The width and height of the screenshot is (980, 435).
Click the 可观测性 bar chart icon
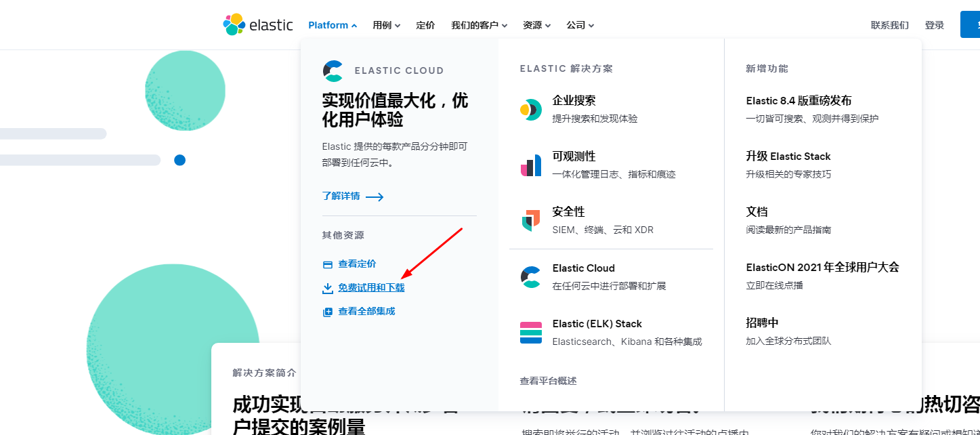pos(531,165)
